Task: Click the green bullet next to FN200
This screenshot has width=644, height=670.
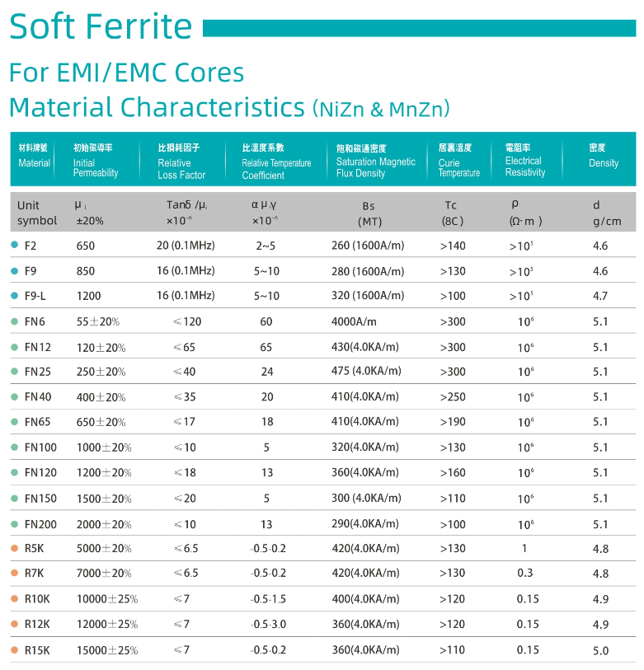Action: click(x=14, y=523)
